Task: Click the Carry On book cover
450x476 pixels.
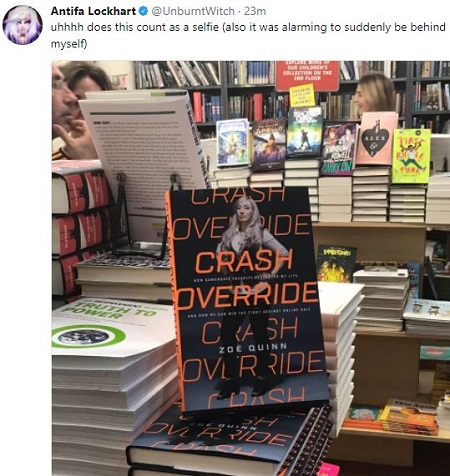Action: [x=338, y=149]
